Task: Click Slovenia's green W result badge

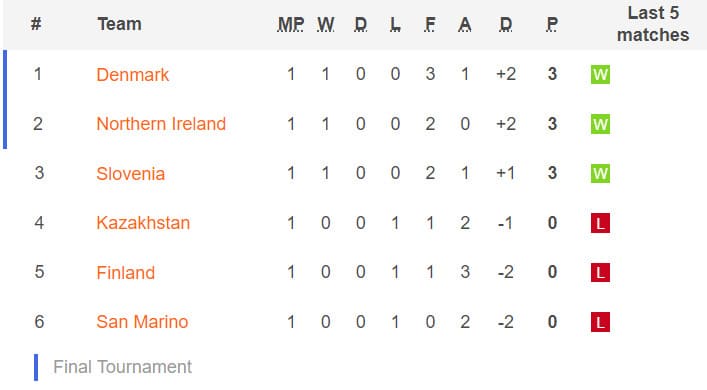Action: pyautogui.click(x=600, y=173)
